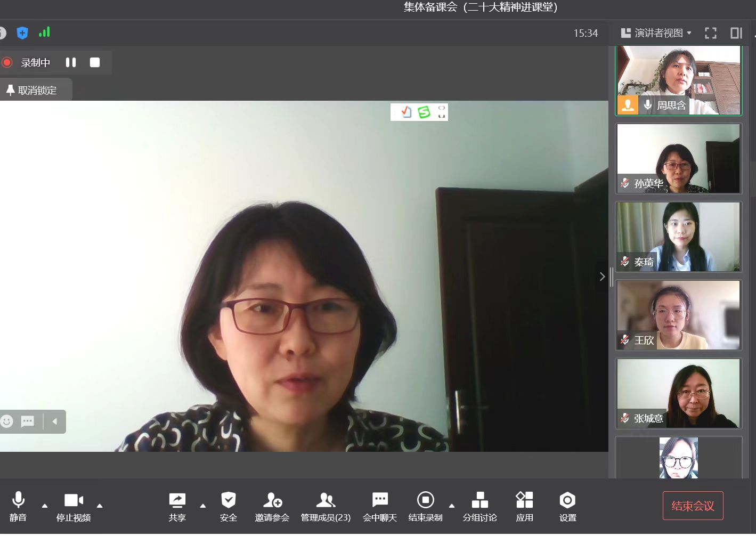756x536 pixels.
Task: Click the floating toolbar expand icon
Action: [x=441, y=112]
